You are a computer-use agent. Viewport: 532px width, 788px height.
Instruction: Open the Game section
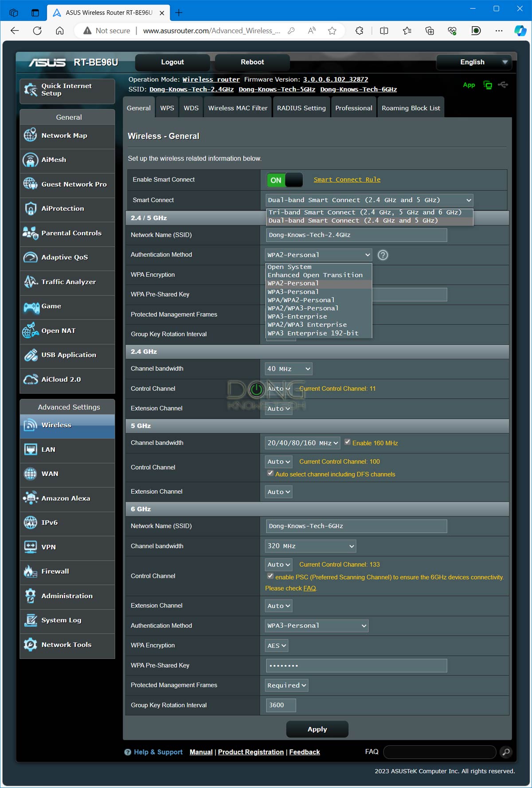point(67,307)
